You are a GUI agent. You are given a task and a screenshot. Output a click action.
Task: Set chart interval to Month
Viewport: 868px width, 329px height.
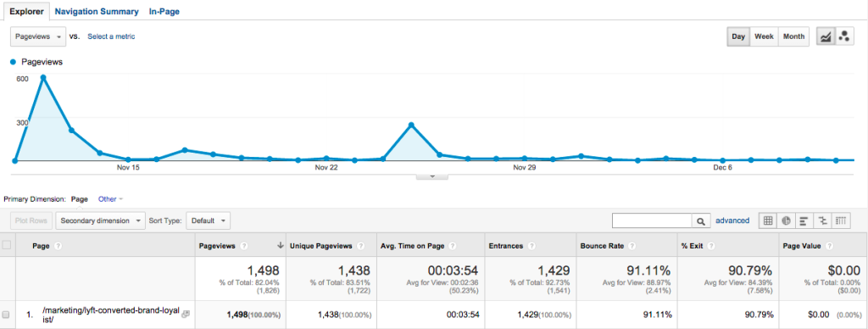tap(793, 36)
